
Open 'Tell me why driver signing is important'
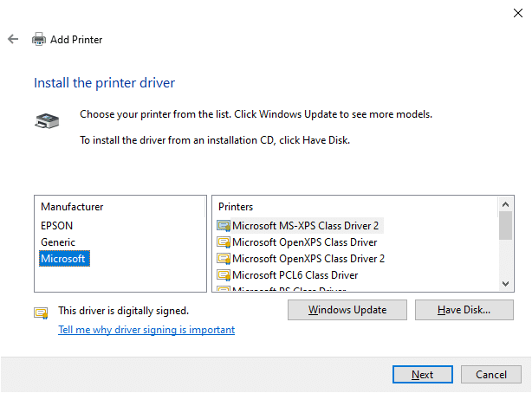point(146,330)
